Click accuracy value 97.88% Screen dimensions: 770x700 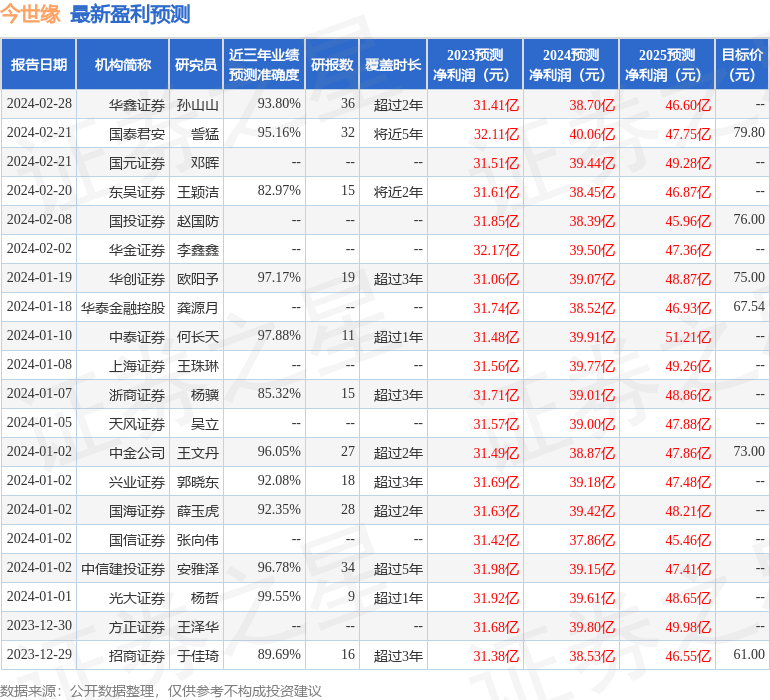click(279, 336)
